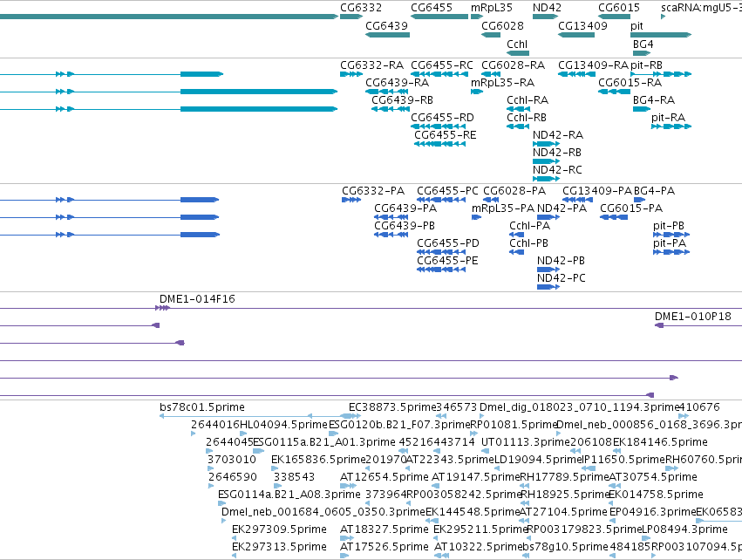Click transcript BG4-RA
This screenshot has width=742, height=560.
point(654,100)
